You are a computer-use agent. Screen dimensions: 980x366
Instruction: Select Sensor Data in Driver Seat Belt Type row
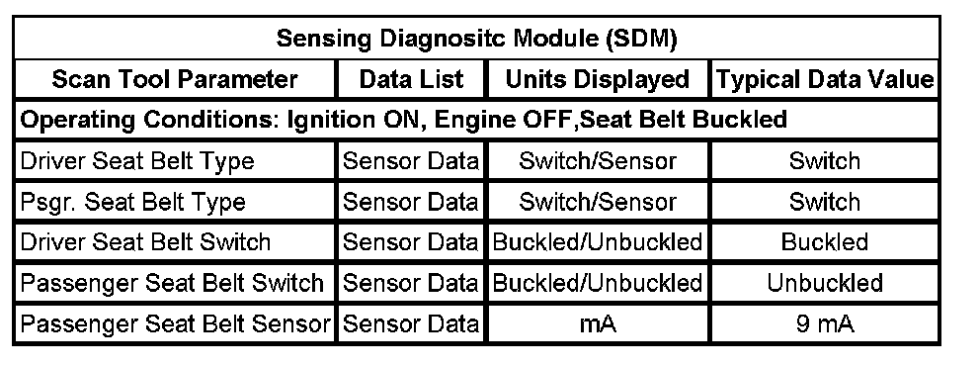tap(411, 161)
